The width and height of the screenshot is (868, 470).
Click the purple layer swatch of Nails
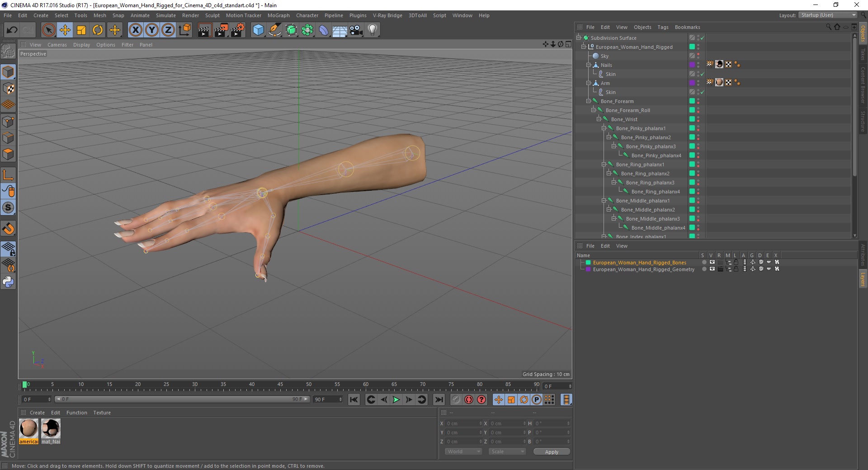tap(692, 65)
